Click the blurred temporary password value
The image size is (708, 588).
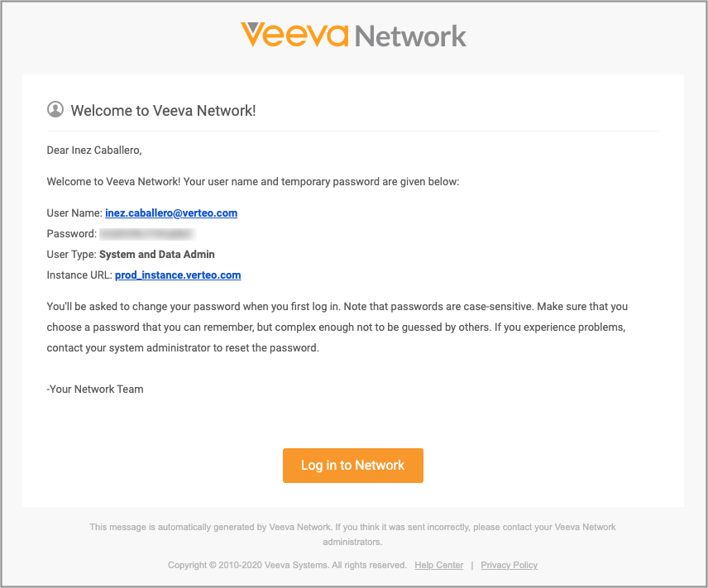[x=148, y=234]
